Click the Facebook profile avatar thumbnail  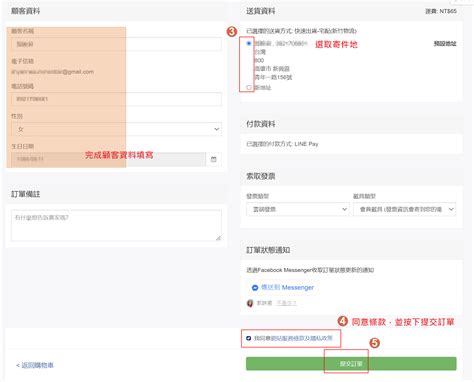coord(250,303)
